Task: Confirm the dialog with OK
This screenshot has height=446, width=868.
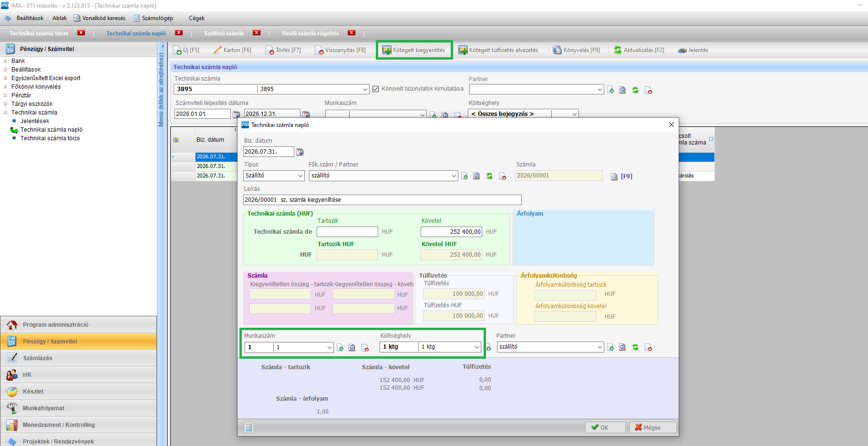Action: click(x=605, y=427)
